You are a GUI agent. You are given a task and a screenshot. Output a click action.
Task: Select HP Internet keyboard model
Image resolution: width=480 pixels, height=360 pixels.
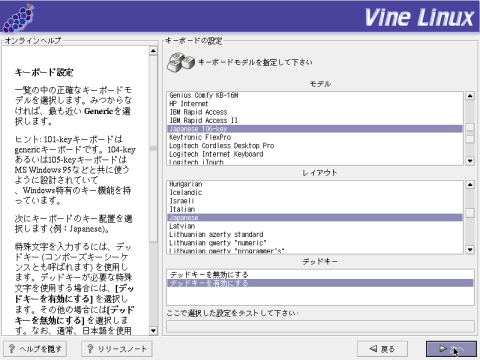point(315,104)
